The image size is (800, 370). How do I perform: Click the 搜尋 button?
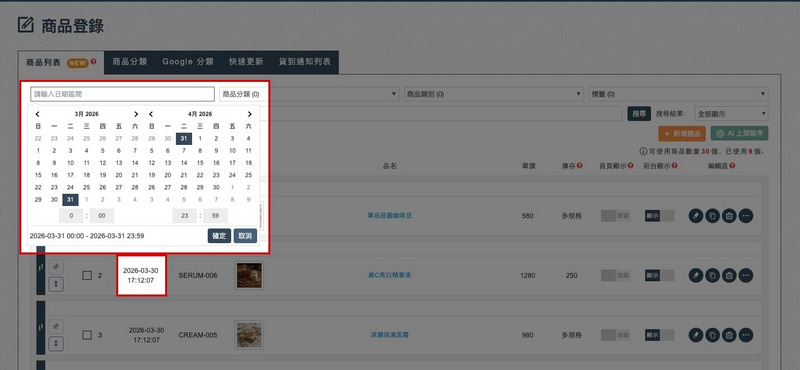(x=639, y=114)
